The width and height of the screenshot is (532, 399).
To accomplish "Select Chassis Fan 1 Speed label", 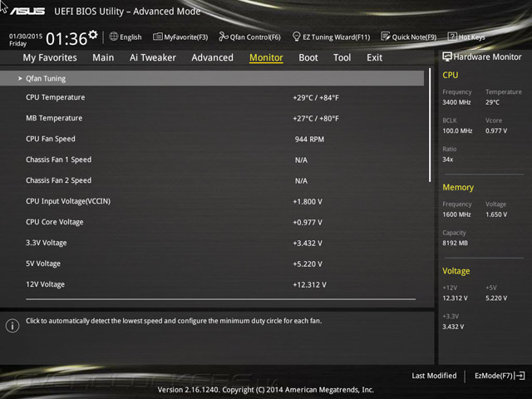I will pyautogui.click(x=59, y=160).
